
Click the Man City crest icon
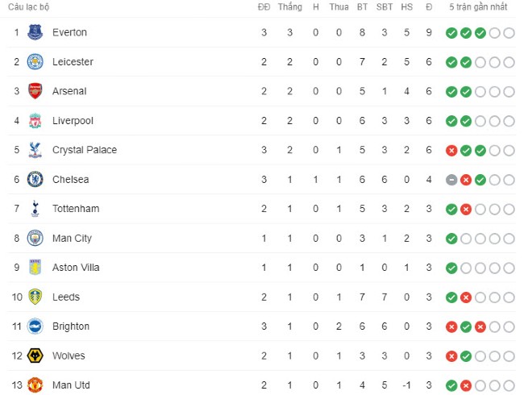click(35, 239)
